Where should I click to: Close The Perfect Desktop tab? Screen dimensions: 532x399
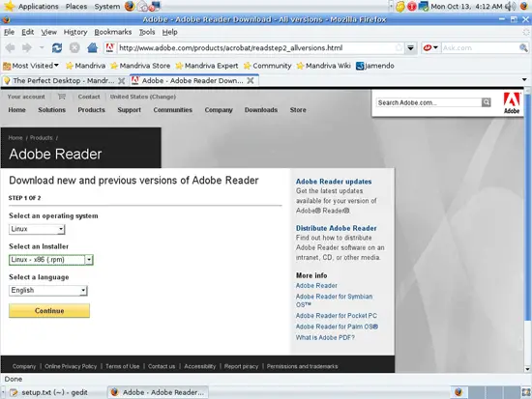[121, 81]
